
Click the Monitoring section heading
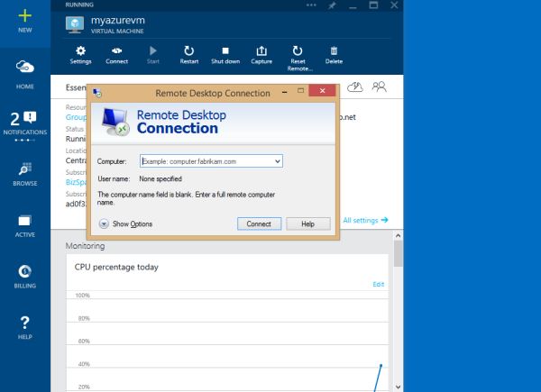(x=86, y=246)
